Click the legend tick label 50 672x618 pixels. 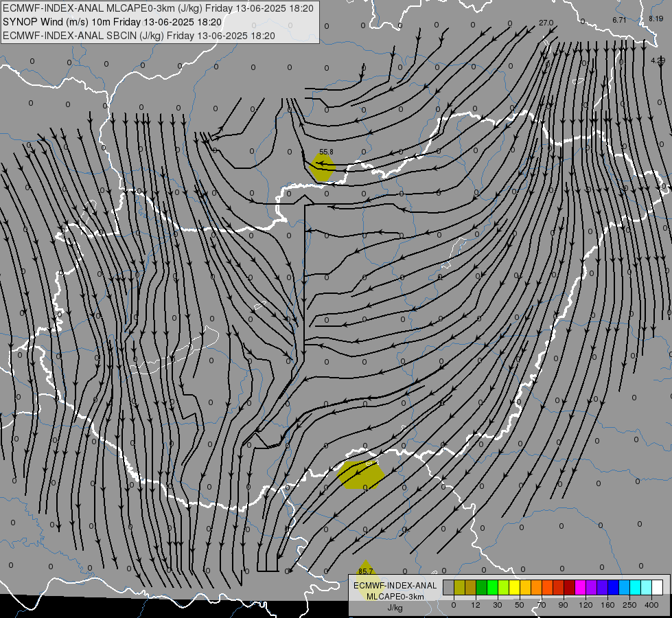(520, 605)
